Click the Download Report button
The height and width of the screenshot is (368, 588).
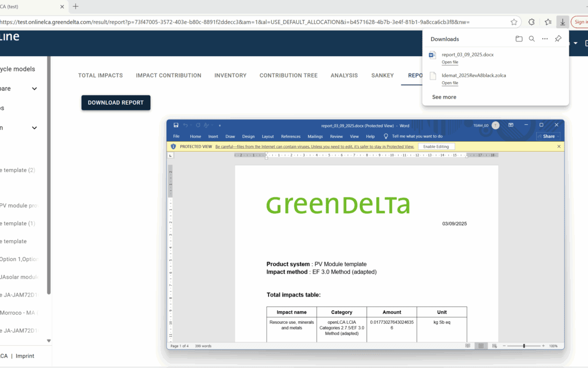(x=115, y=102)
